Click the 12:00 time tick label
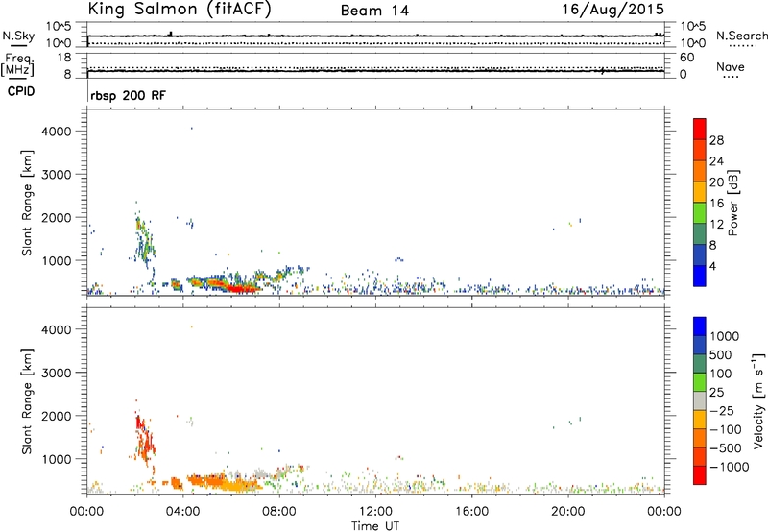The width and height of the screenshot is (768, 532). (x=375, y=512)
